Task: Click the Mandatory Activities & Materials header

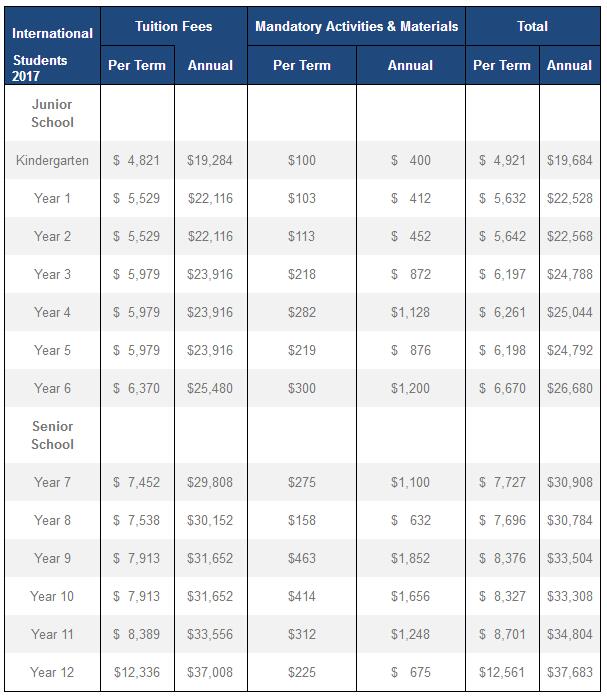Action: coord(356,26)
